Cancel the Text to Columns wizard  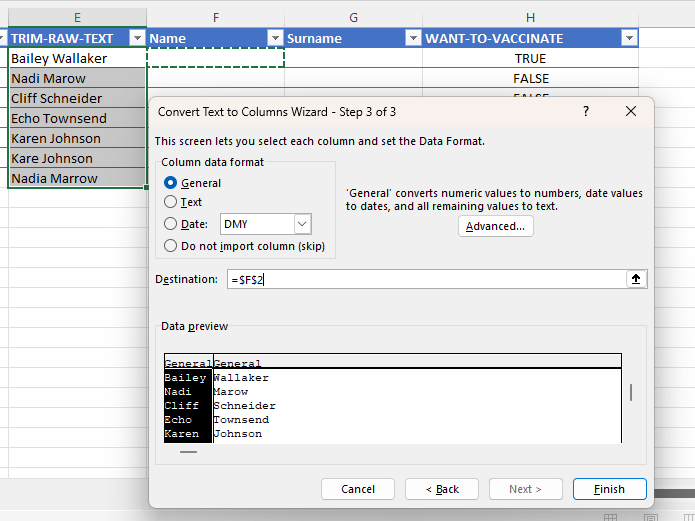[358, 489]
